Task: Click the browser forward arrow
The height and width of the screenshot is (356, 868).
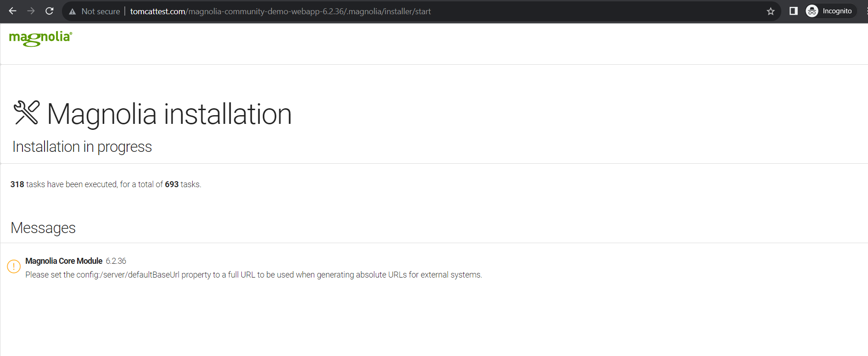Action: [31, 11]
